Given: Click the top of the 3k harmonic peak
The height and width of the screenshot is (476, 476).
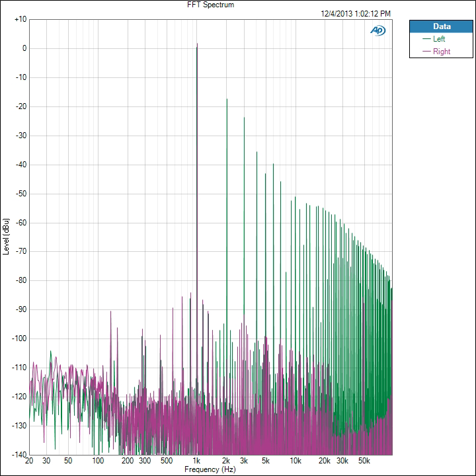Looking at the screenshot, I should tap(244, 118).
